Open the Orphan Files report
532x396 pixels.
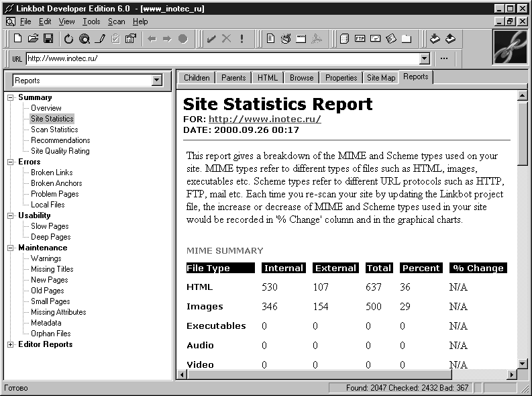point(50,334)
